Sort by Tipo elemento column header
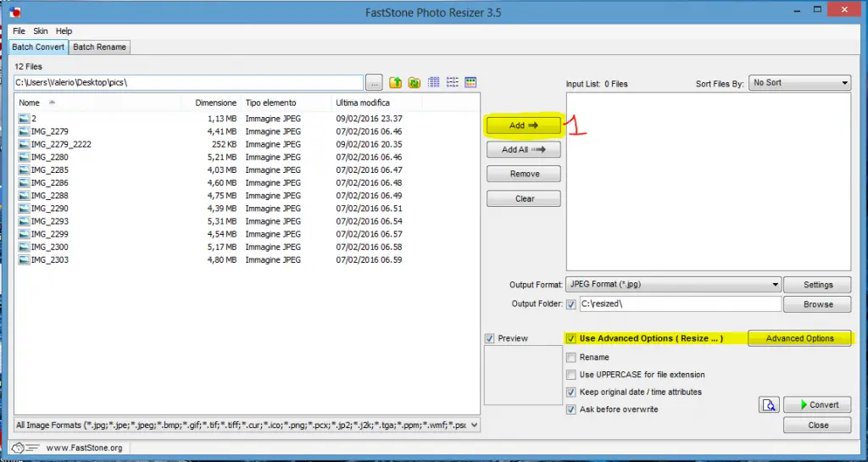868x462 pixels. [287, 103]
